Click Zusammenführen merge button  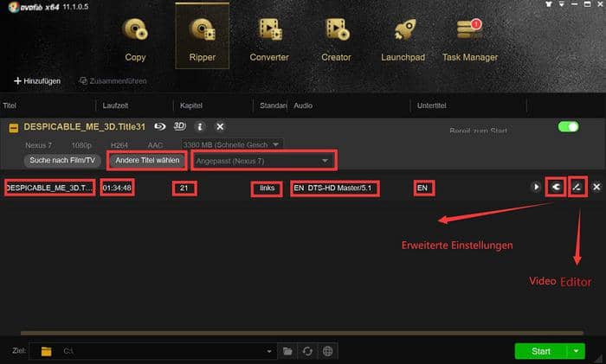click(x=113, y=81)
